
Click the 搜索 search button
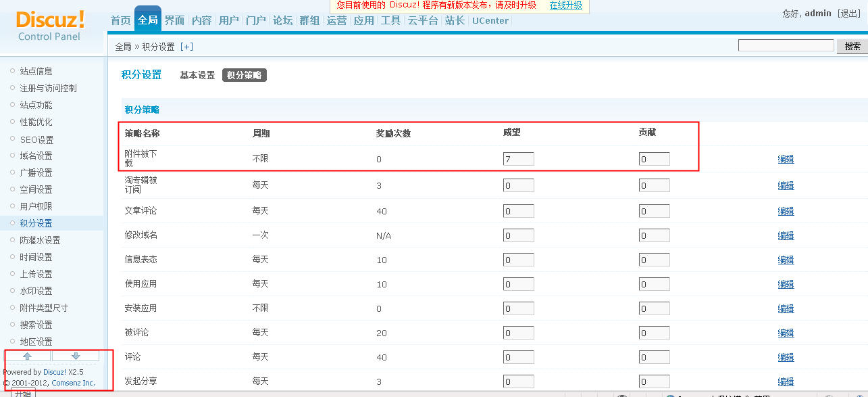tap(852, 46)
